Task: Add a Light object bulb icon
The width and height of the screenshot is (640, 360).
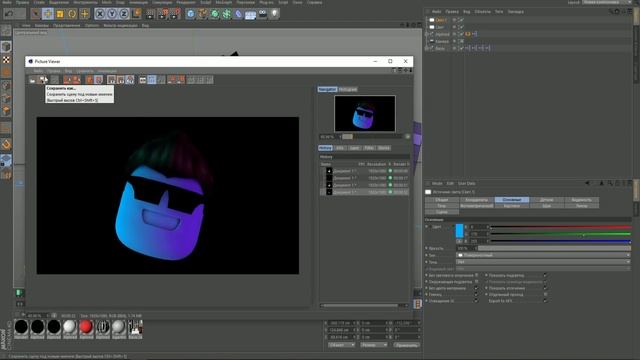Action: [x=274, y=14]
